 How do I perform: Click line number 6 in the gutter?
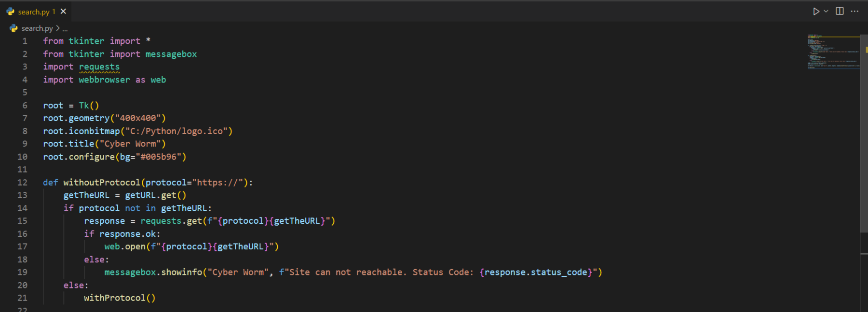[x=25, y=105]
